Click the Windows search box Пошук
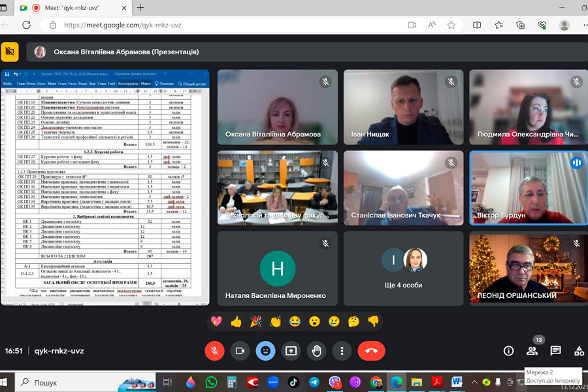The width and height of the screenshot is (588, 392). tap(86, 383)
